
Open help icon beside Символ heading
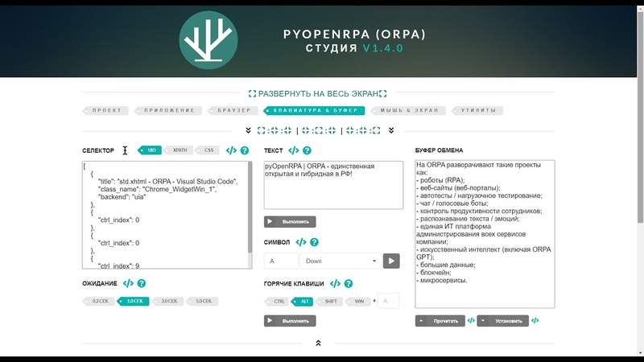tap(314, 242)
